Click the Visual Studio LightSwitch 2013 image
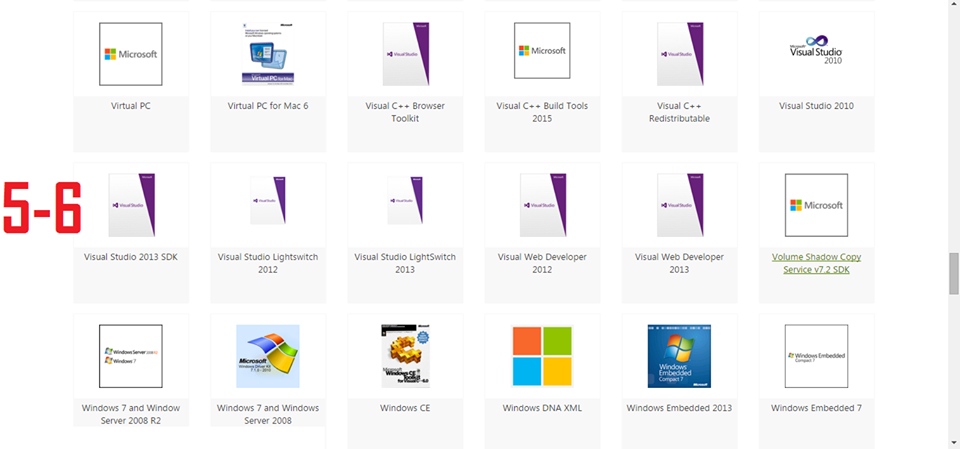The width and height of the screenshot is (960, 449). (x=405, y=200)
